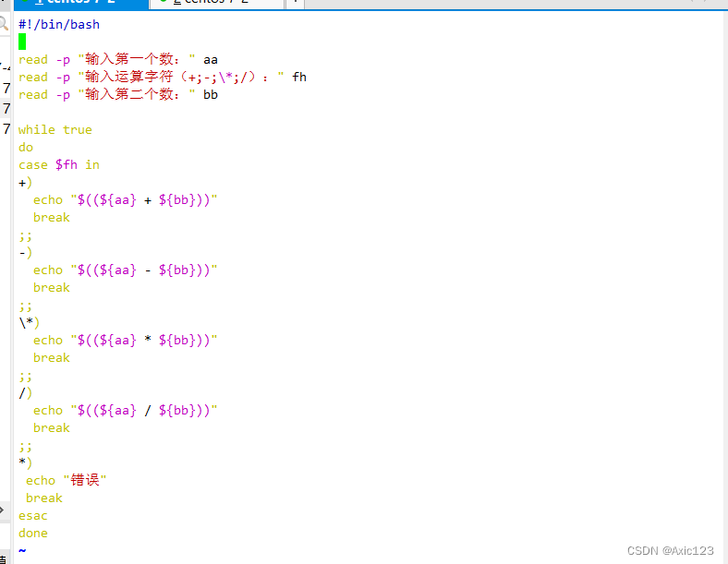Viewport: 728px width, 564px height.
Task: Click the default '*)' case pattern line
Action: (x=25, y=462)
